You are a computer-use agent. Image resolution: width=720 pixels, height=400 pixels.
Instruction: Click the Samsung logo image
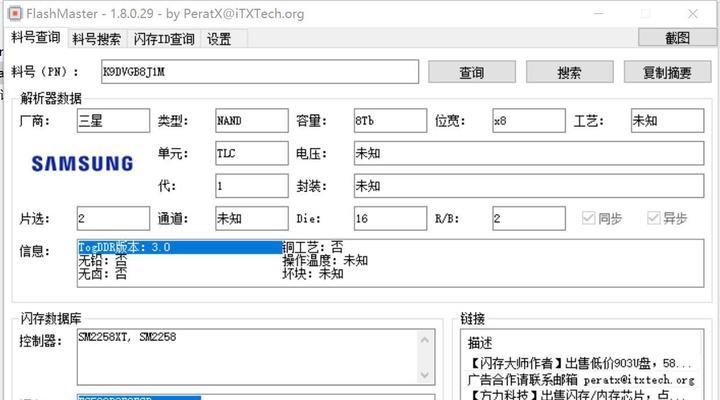(82, 164)
